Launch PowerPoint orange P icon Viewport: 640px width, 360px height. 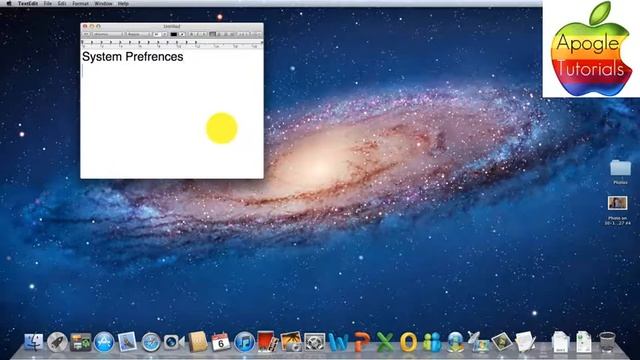pyautogui.click(x=362, y=342)
